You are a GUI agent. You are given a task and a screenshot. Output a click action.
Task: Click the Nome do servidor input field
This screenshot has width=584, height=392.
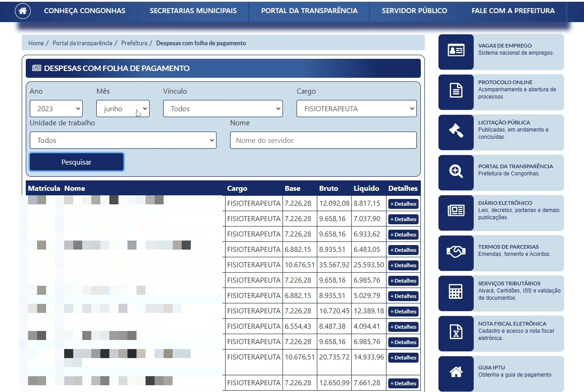point(323,140)
